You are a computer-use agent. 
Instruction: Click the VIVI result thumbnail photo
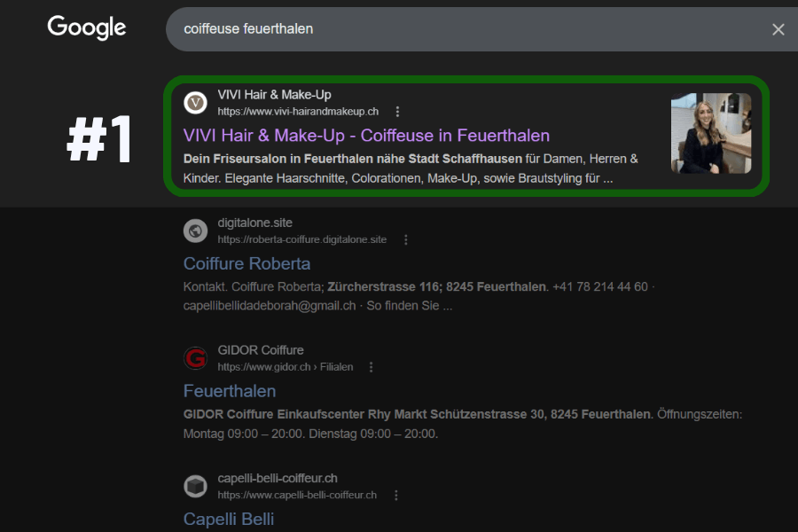[711, 133]
